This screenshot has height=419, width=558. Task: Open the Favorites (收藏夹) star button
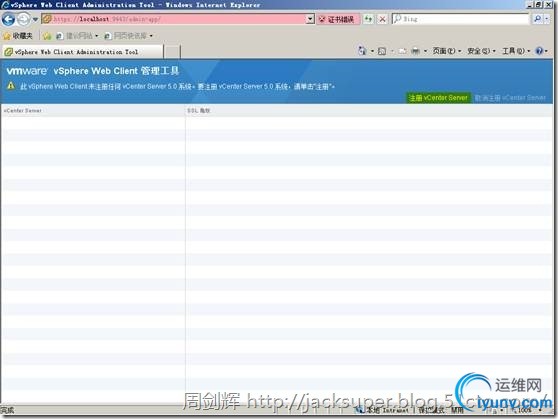(18, 36)
